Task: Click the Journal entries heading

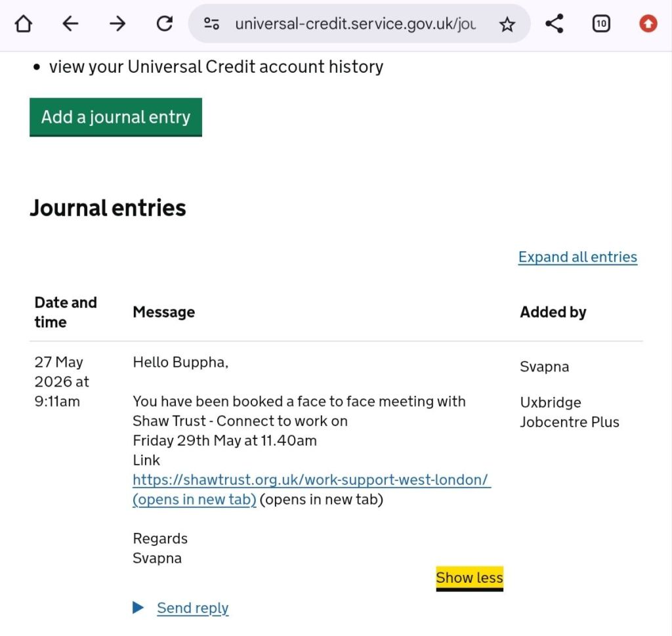Action: [108, 208]
